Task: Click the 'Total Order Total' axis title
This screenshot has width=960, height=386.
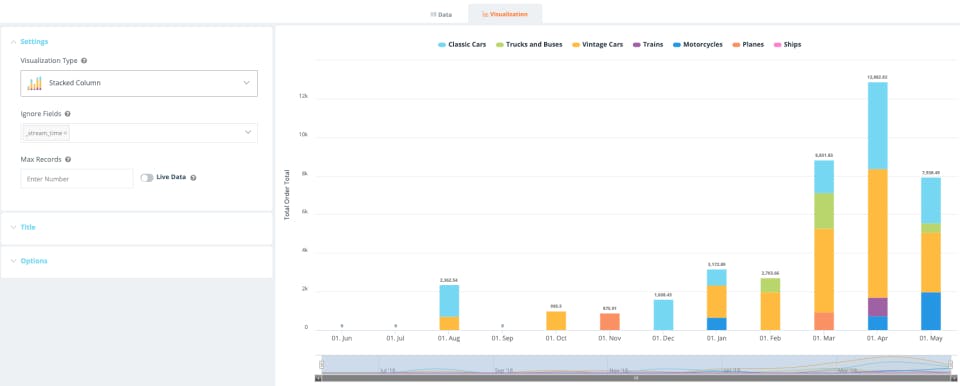Action: (287, 195)
